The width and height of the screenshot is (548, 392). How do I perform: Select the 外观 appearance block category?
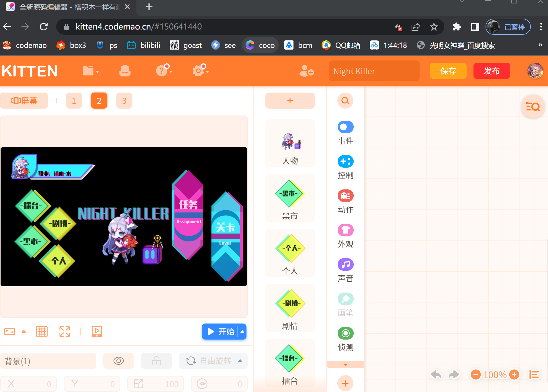(345, 236)
